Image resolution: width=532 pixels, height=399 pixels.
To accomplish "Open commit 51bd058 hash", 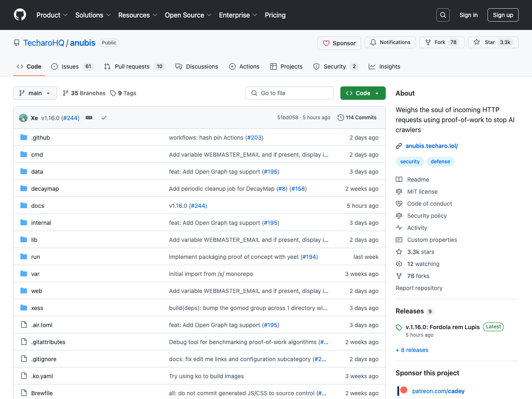I will point(288,118).
